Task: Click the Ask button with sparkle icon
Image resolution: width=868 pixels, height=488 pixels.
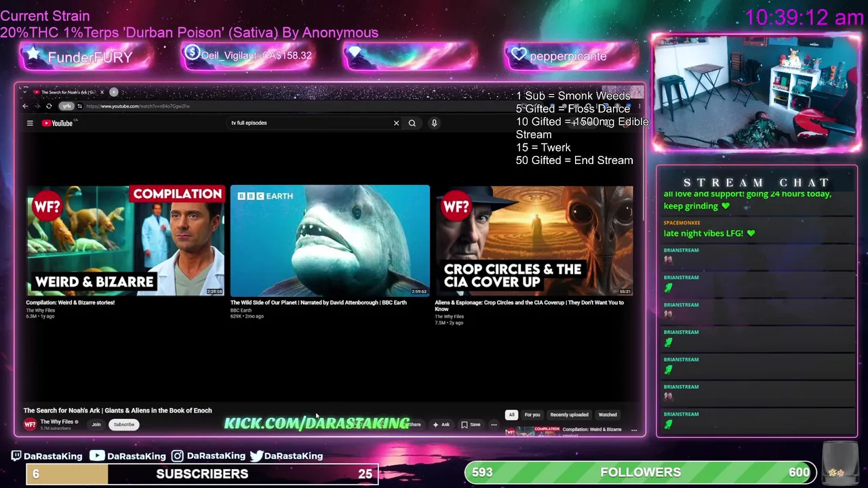Action: click(441, 424)
